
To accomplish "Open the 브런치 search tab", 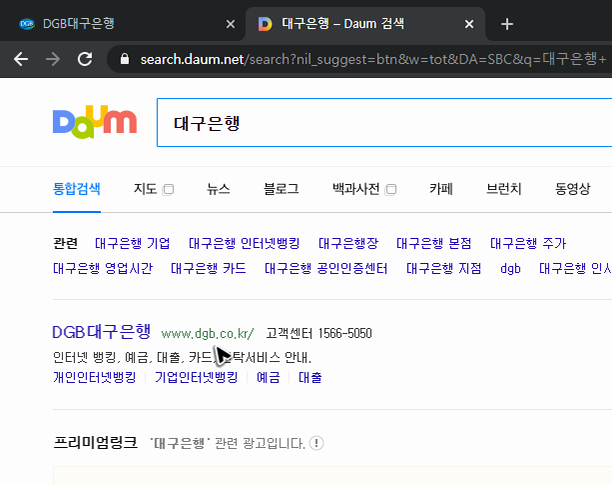I will click(504, 189).
